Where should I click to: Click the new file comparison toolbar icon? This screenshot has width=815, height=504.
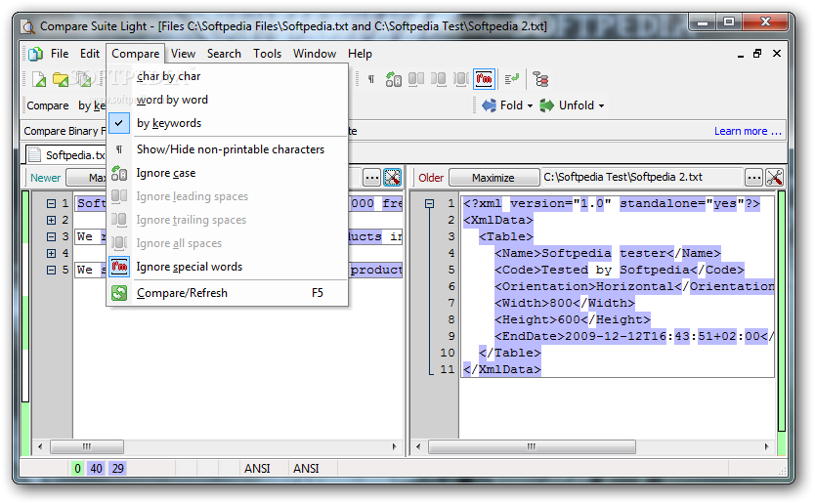tap(39, 79)
